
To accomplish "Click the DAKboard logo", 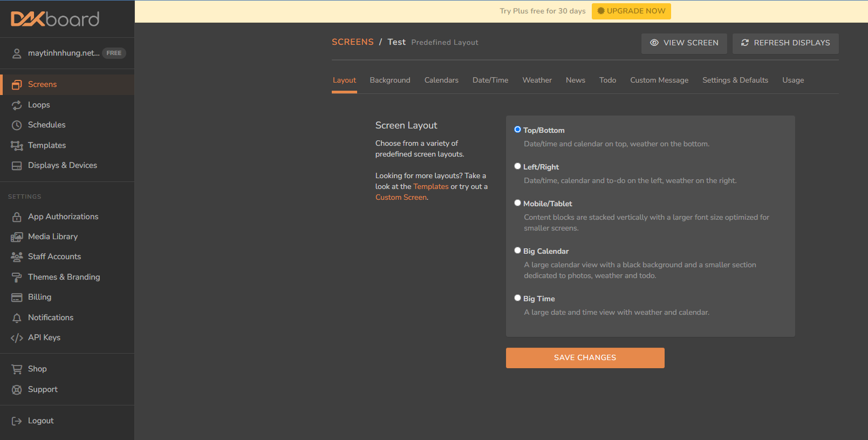I will pyautogui.click(x=55, y=19).
